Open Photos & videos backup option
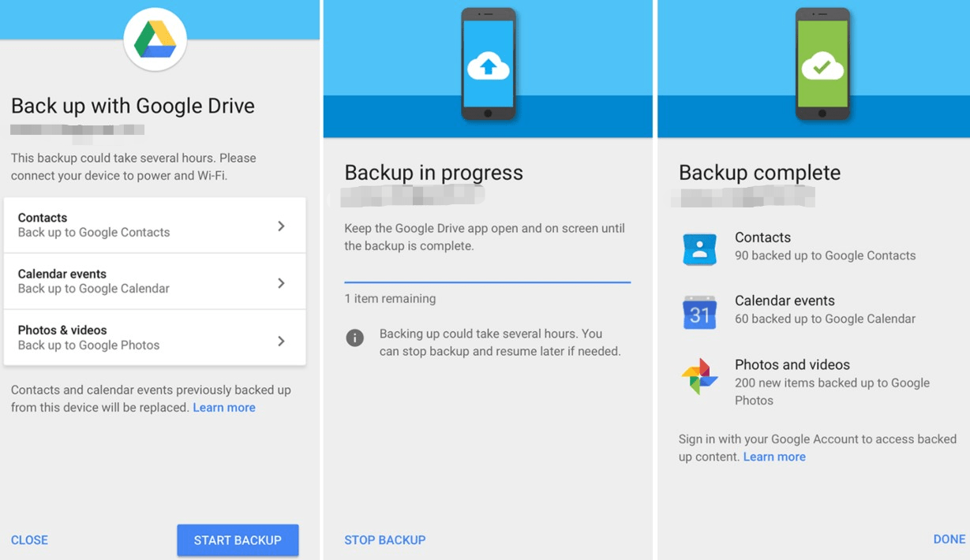This screenshot has width=970, height=560. pos(142,338)
